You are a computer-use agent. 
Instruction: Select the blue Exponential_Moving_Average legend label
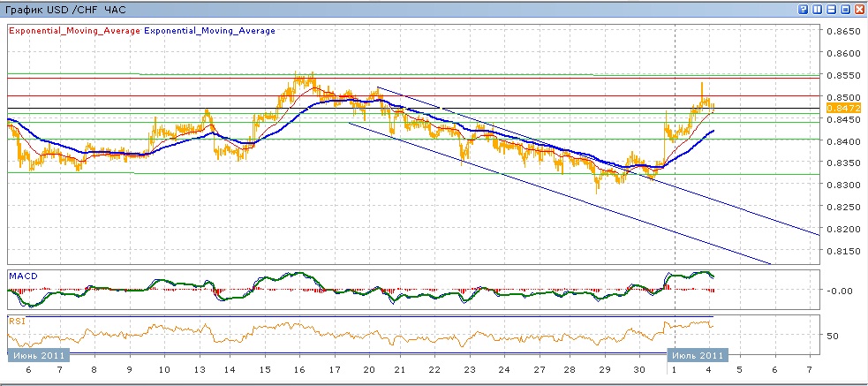pos(209,31)
